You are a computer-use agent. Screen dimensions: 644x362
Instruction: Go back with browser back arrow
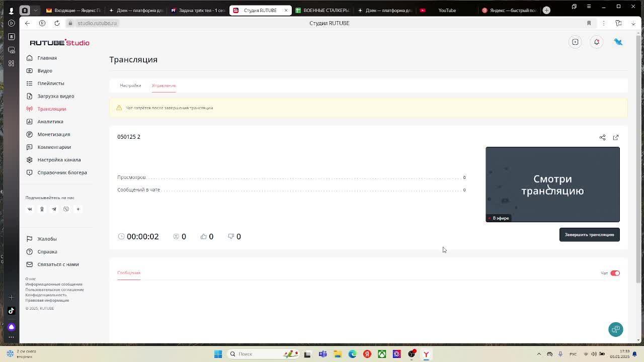[27, 23]
